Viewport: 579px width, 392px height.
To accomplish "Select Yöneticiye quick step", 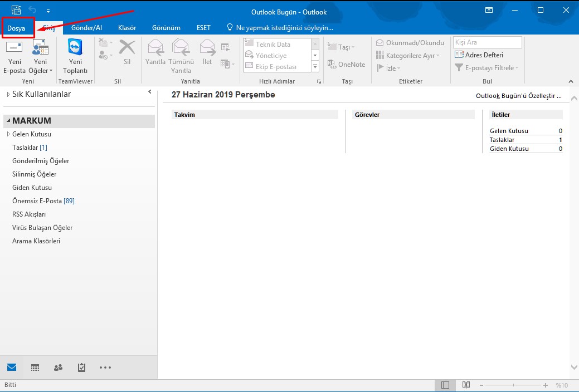I will point(277,55).
